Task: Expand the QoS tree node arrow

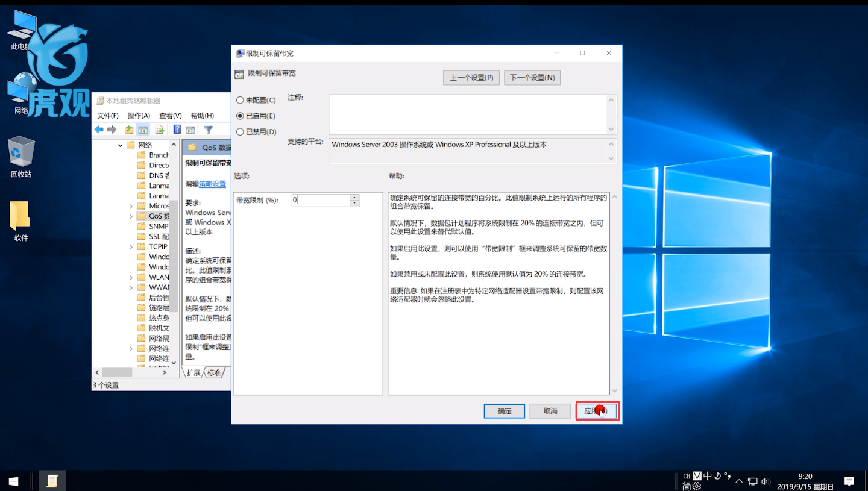Action: 131,216
